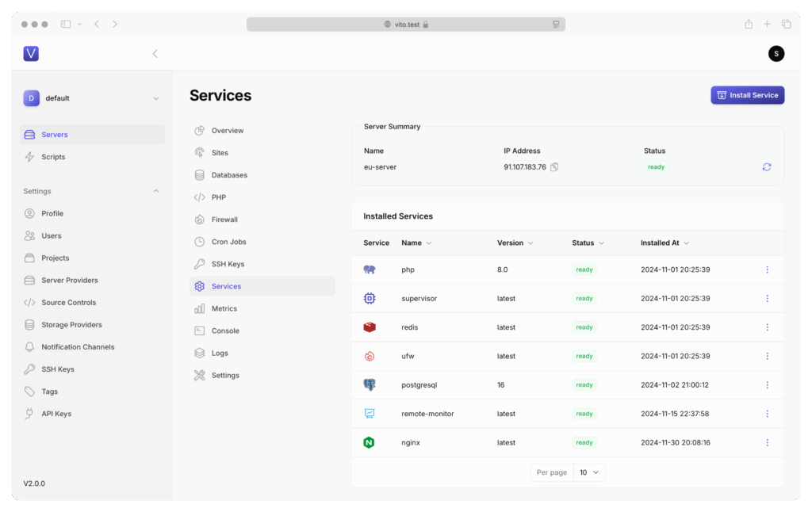
Task: Click the browser address bar
Action: pyautogui.click(x=405, y=24)
